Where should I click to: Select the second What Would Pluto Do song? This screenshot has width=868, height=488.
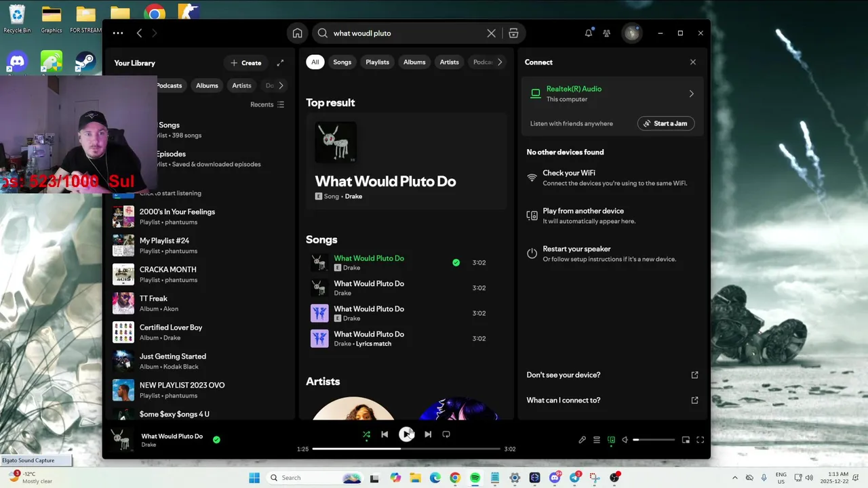pyautogui.click(x=406, y=288)
